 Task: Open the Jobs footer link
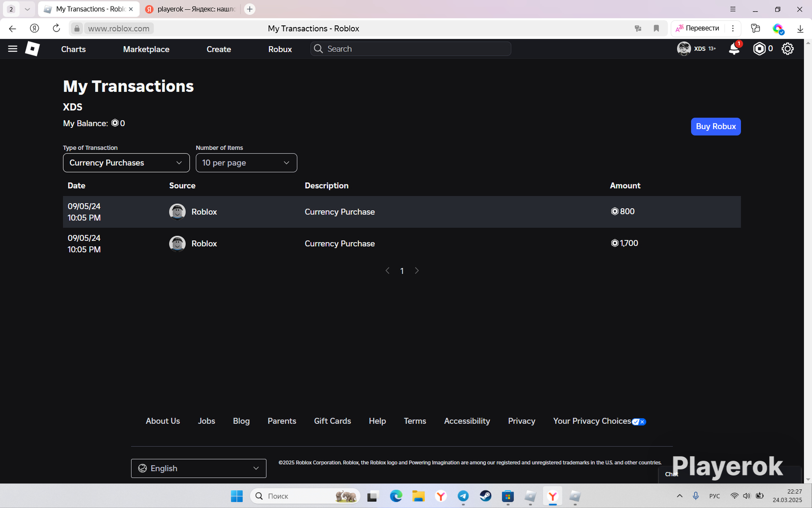[x=207, y=421]
